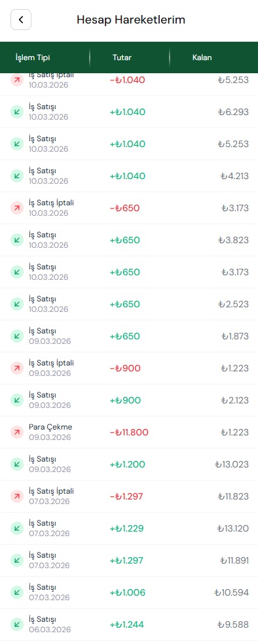
Task: Click green arrow icon beside +₺900 sale
Action: point(17,400)
